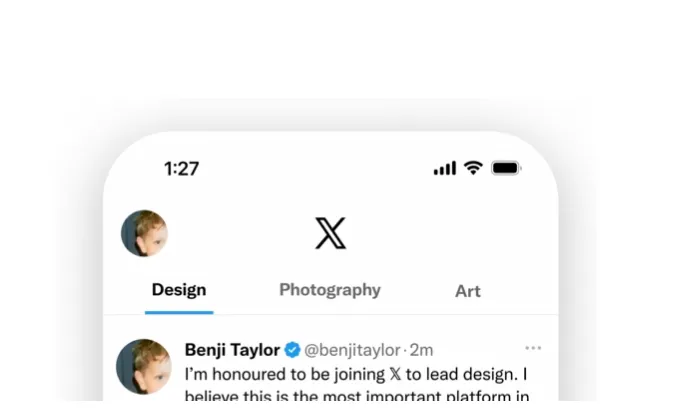Screen dimensions: 675x420
Task: Open the tweet's more options ellipsis
Action: (x=533, y=348)
